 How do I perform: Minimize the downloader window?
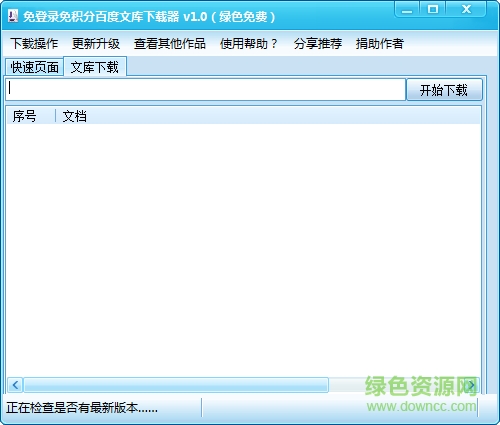tap(407, 9)
